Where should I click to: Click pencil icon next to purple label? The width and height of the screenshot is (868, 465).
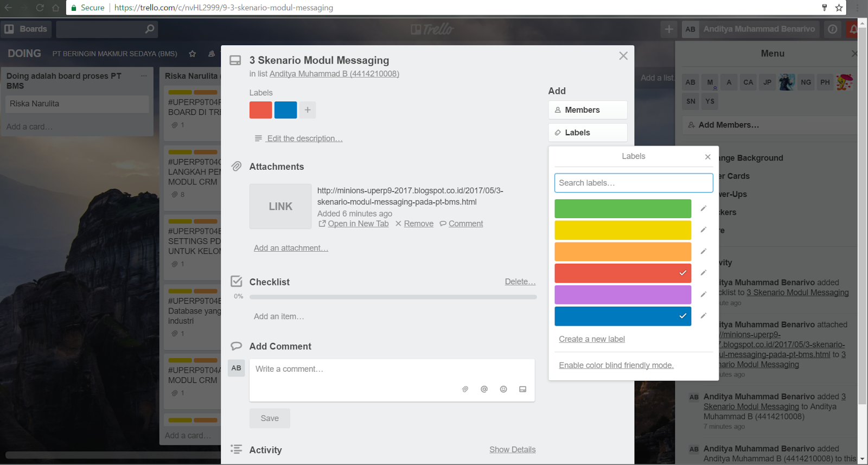click(x=703, y=295)
